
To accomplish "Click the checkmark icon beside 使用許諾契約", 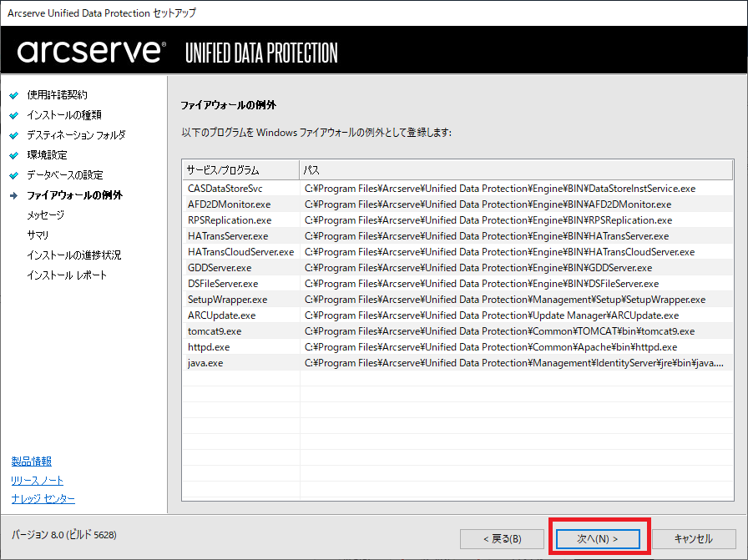I will coord(14,95).
